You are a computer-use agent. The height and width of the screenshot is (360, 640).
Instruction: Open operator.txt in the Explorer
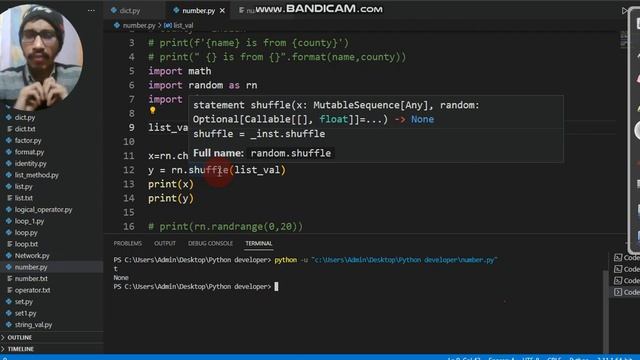[32, 290]
